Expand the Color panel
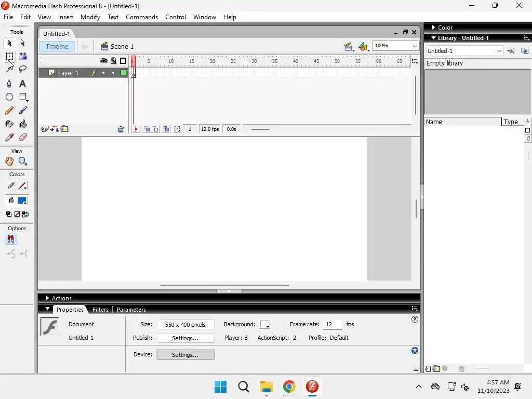This screenshot has height=399, width=532. coord(434,28)
